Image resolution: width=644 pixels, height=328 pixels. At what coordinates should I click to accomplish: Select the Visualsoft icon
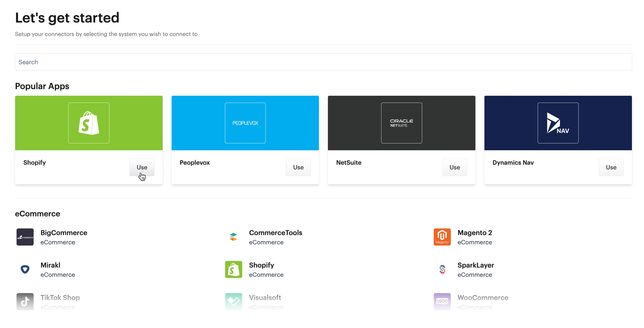click(233, 302)
